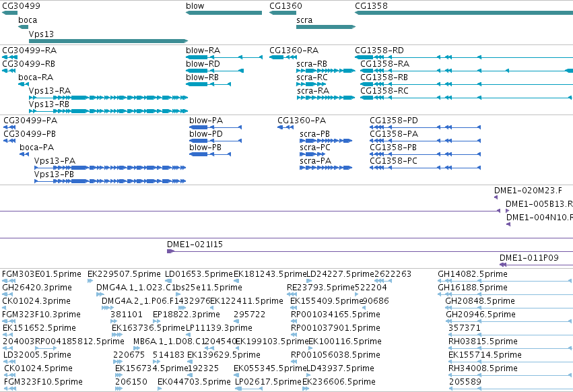The width and height of the screenshot is (573, 392).
Task: Click the CG30499-PA protein label
Action: click(30, 121)
